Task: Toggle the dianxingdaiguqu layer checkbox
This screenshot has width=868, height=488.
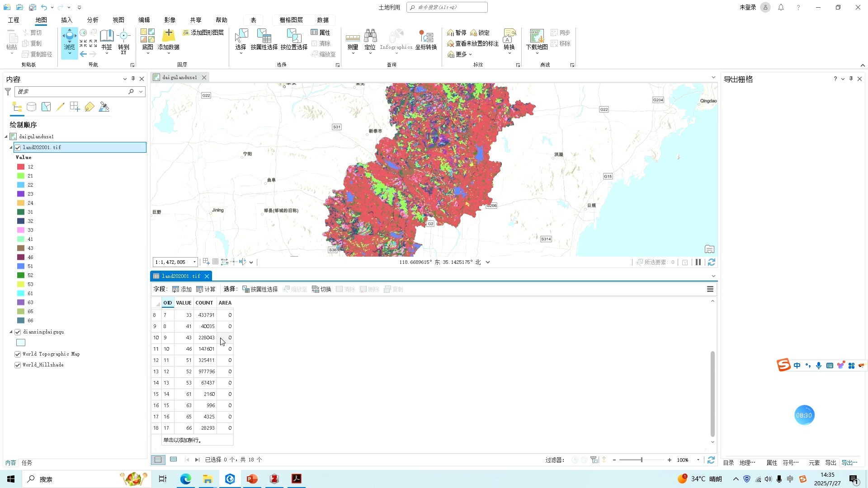Action: (x=18, y=331)
